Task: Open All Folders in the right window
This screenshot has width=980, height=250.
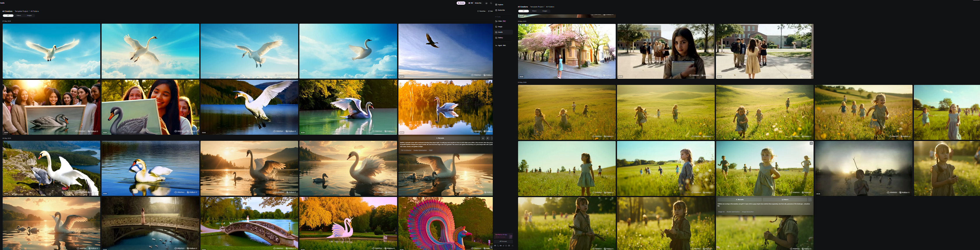Action: [x=550, y=7]
